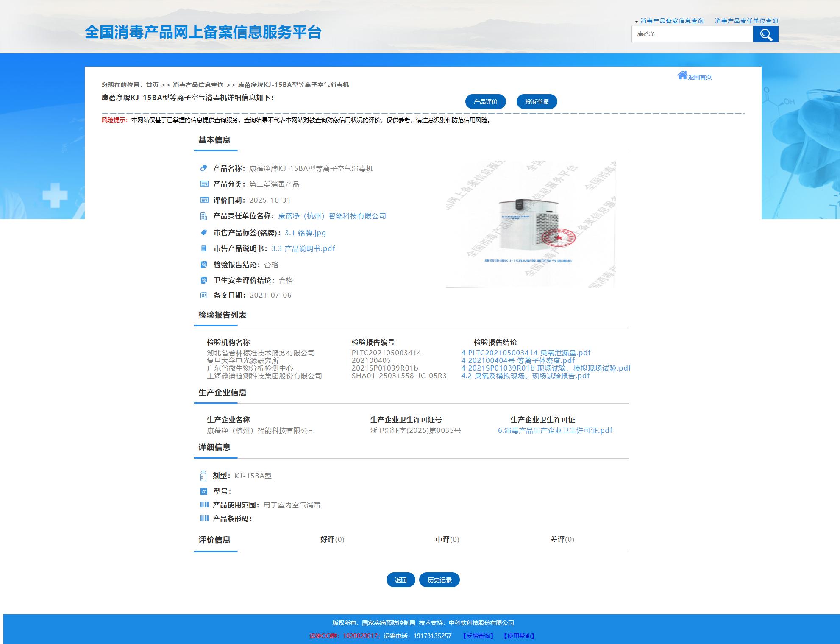Click 上海微谱检测科技集团股份有限公司 in report list

264,376
